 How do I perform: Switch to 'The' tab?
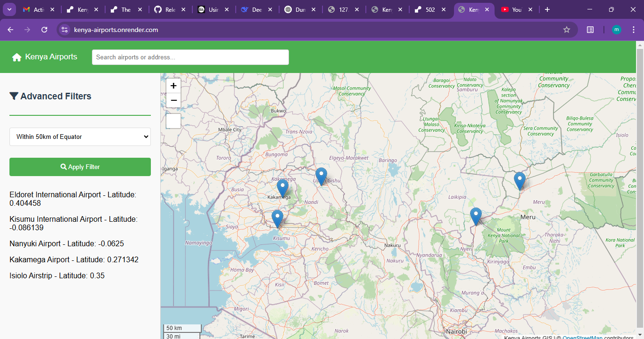coord(126,9)
